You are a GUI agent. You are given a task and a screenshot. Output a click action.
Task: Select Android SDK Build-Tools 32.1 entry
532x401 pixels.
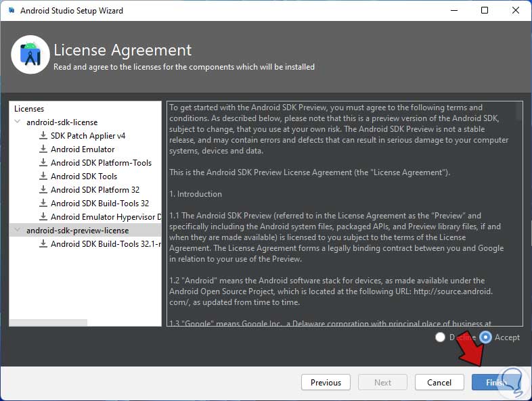point(106,243)
